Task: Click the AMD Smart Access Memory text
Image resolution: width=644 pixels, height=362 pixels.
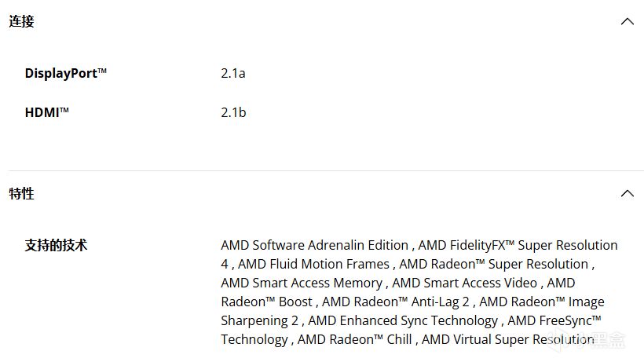Action: point(302,283)
